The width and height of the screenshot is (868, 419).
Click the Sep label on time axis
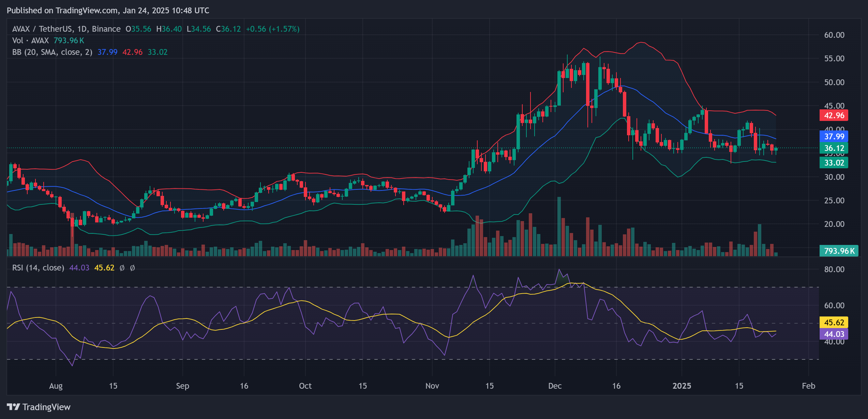(183, 386)
